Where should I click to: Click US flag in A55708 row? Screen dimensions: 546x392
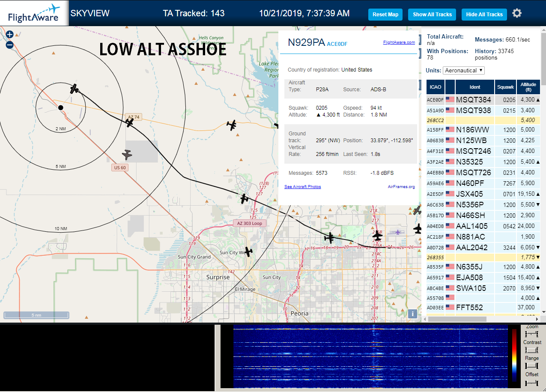tap(450, 298)
